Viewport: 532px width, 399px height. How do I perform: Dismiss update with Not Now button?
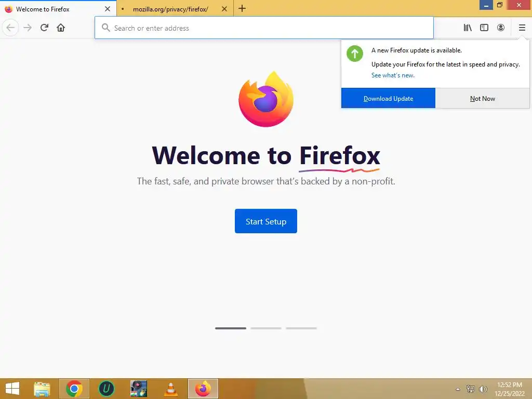click(x=483, y=98)
